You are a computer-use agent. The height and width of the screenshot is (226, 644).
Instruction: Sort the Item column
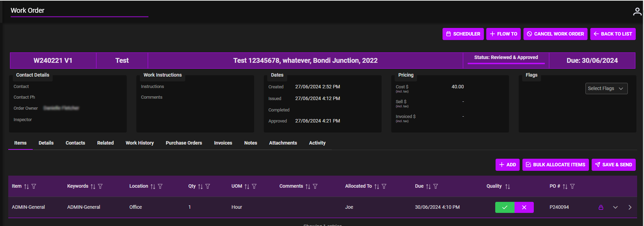coord(27,186)
